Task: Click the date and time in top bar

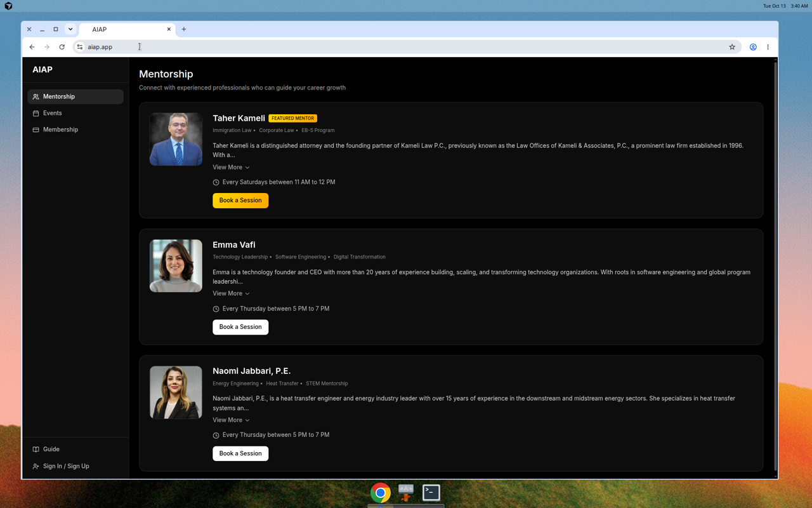Action: point(785,6)
